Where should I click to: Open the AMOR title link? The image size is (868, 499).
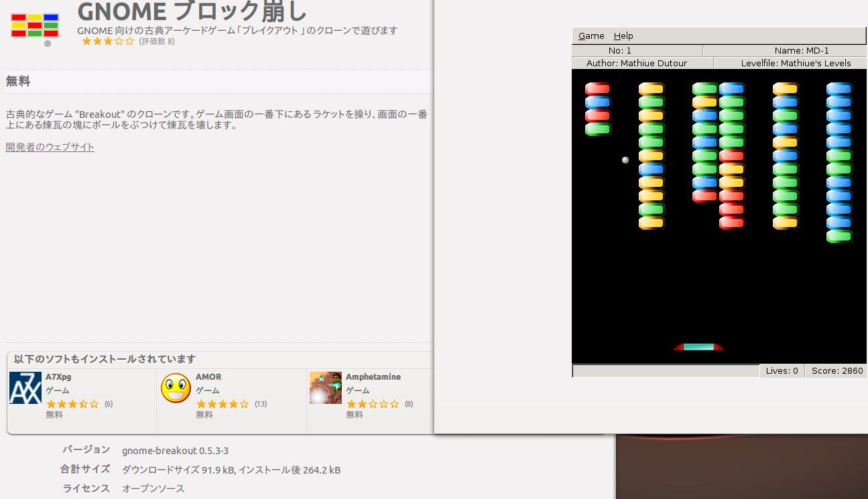point(208,377)
